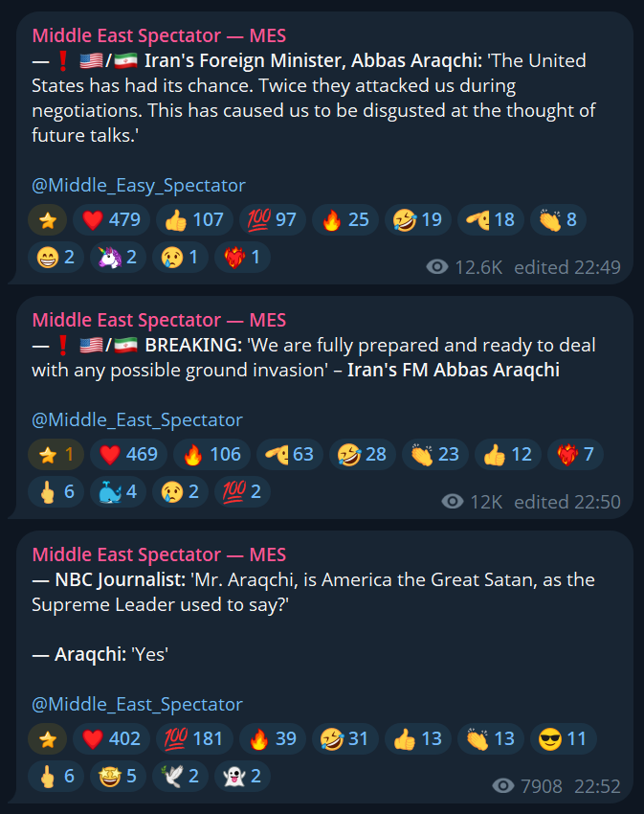644x814 pixels.
Task: Tap the ghost reaction in last post
Action: point(242,776)
